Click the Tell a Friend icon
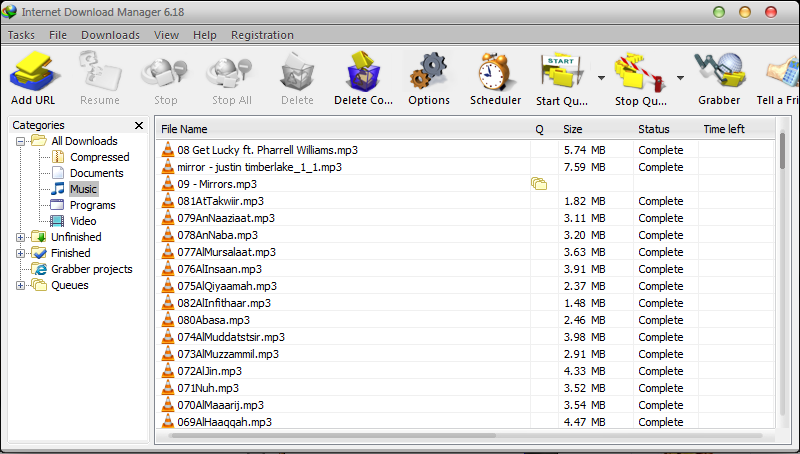Image resolution: width=800 pixels, height=454 pixels. (x=782, y=72)
